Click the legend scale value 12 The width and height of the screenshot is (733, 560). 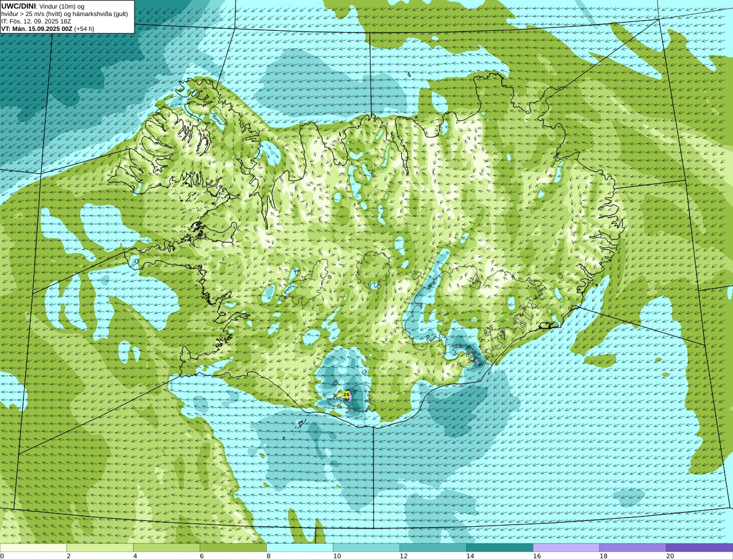click(x=404, y=556)
